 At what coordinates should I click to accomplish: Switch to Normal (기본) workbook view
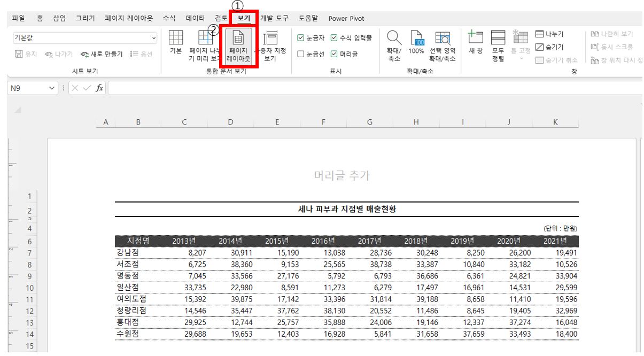[175, 43]
